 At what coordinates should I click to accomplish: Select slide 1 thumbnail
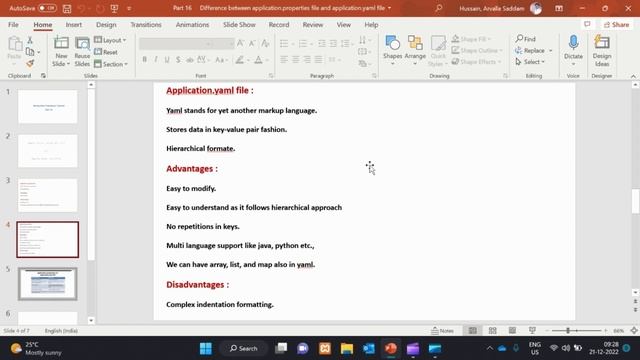tap(47, 107)
